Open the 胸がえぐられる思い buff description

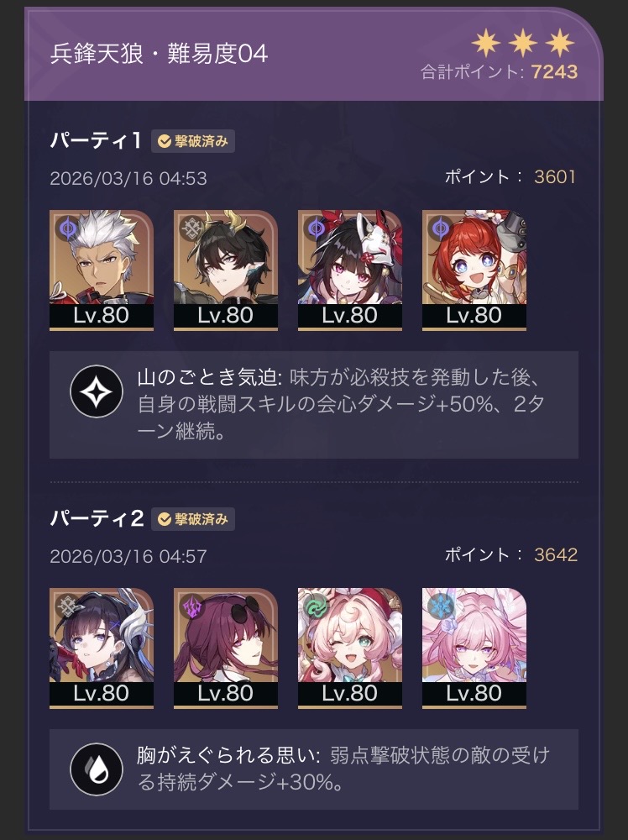tap(314, 769)
